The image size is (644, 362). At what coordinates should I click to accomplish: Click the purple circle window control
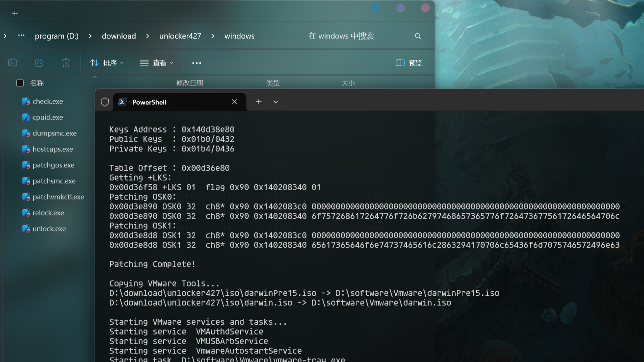coord(401,8)
